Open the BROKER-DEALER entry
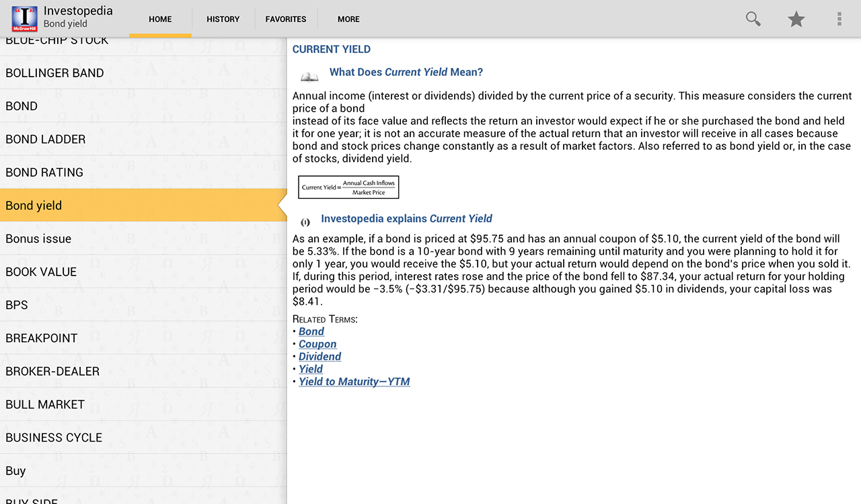The width and height of the screenshot is (861, 504). click(x=143, y=371)
